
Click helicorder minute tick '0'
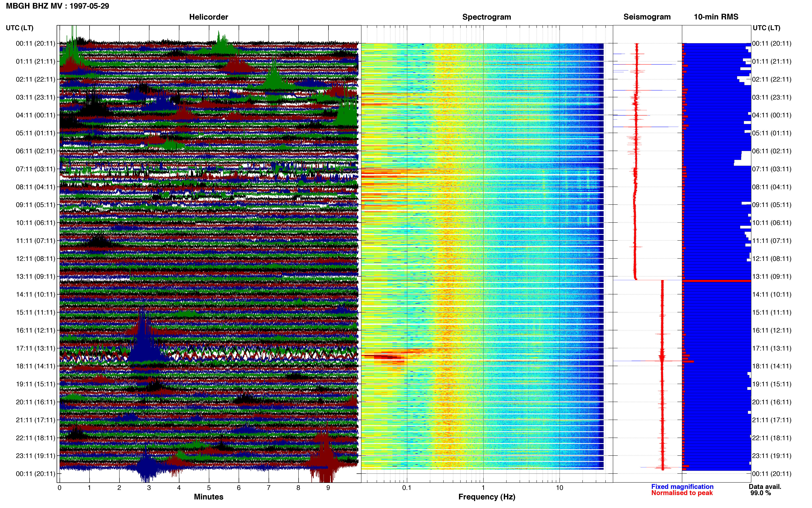pyautogui.click(x=59, y=487)
